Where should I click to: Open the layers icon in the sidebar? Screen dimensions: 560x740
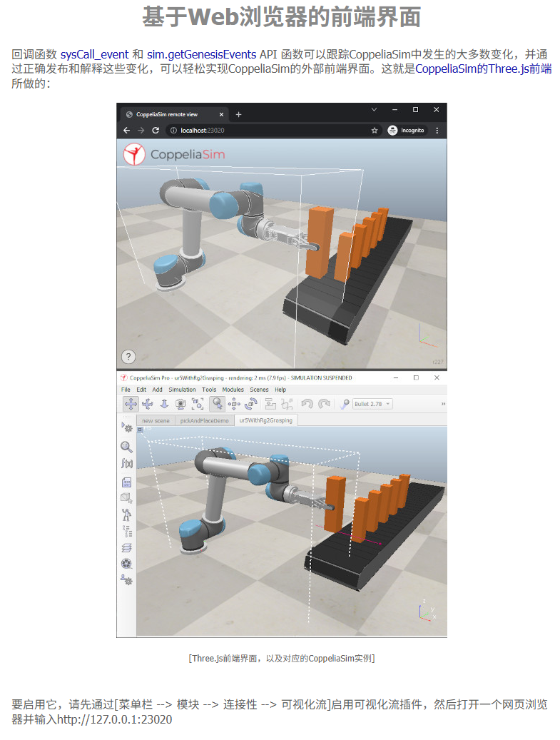(x=126, y=548)
